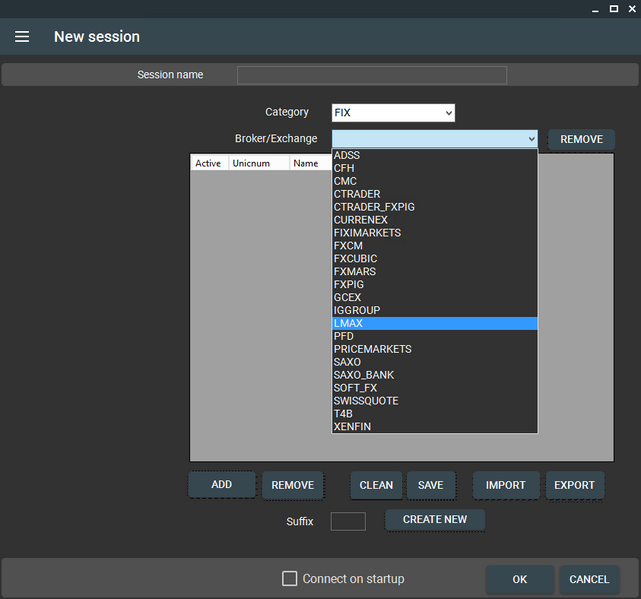The image size is (641, 599).
Task: Select LMAX from broker list
Action: [434, 323]
